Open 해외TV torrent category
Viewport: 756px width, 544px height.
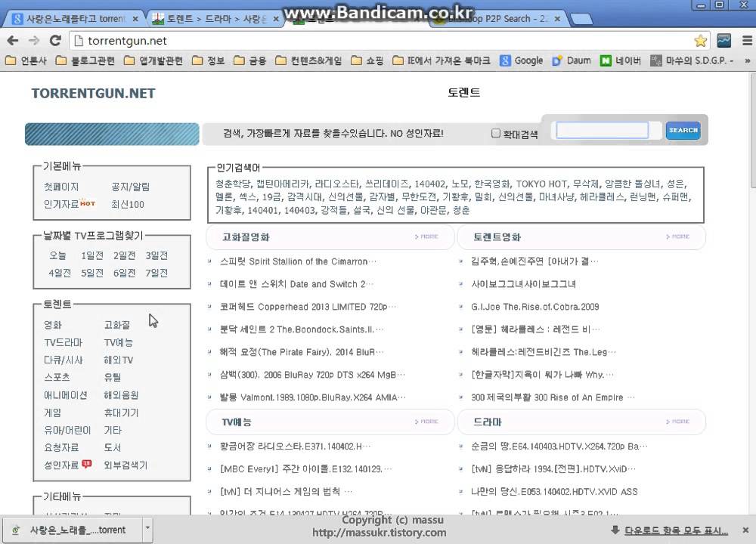click(x=119, y=360)
